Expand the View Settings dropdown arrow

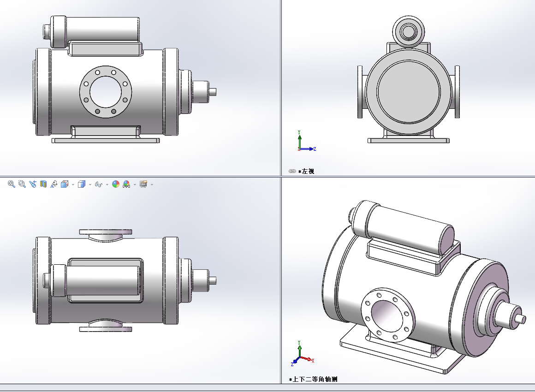click(152, 184)
